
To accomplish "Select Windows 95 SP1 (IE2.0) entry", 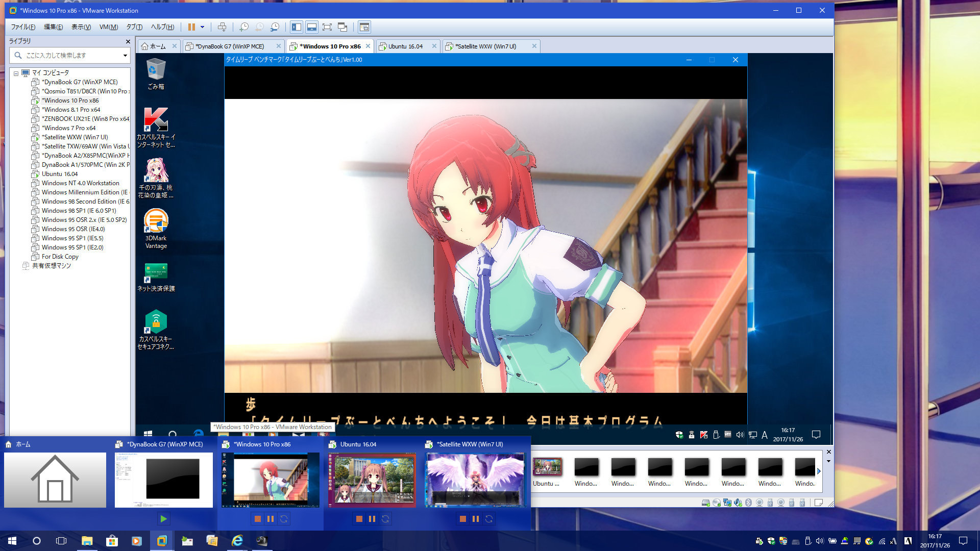I will pyautogui.click(x=72, y=247).
